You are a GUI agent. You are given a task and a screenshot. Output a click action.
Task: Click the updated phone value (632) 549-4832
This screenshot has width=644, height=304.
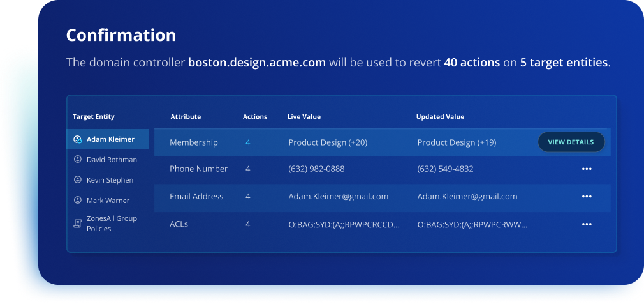446,169
